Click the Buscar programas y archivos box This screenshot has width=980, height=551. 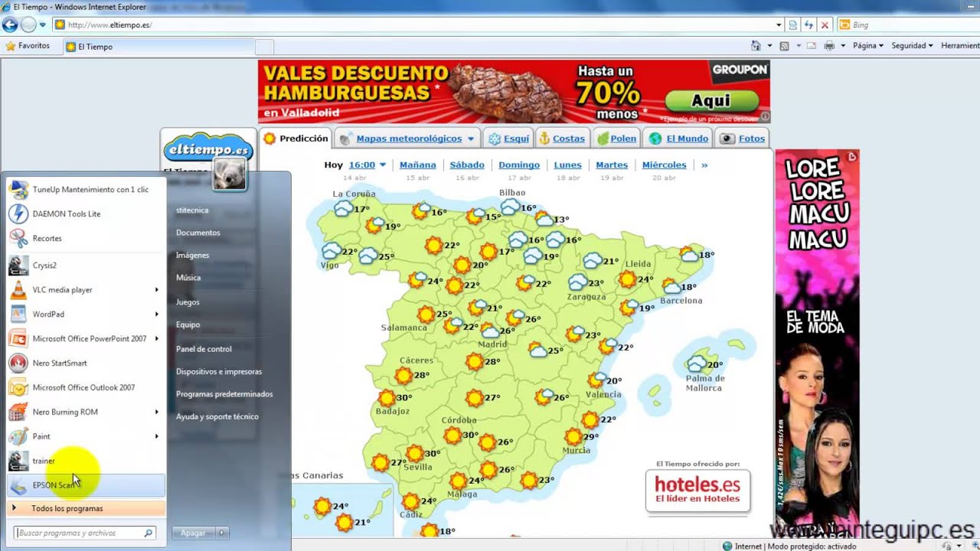[85, 533]
